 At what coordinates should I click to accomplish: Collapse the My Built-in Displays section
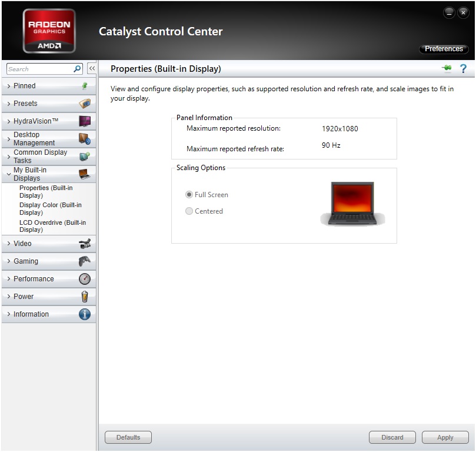tap(49, 174)
